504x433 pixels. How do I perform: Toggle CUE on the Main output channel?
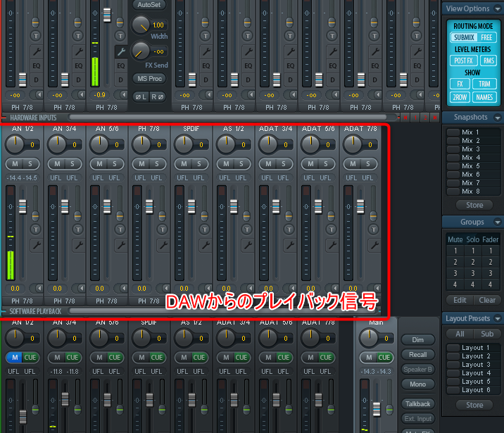[384, 358]
